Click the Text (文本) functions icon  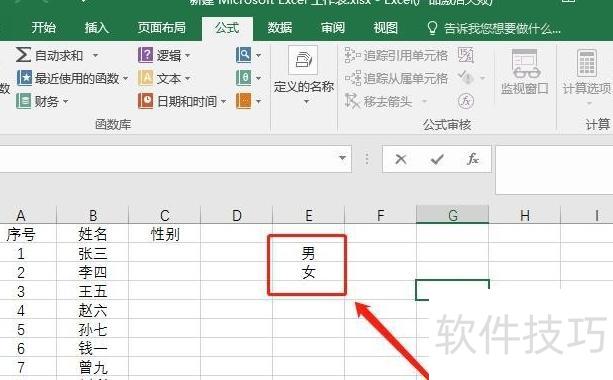click(145, 78)
